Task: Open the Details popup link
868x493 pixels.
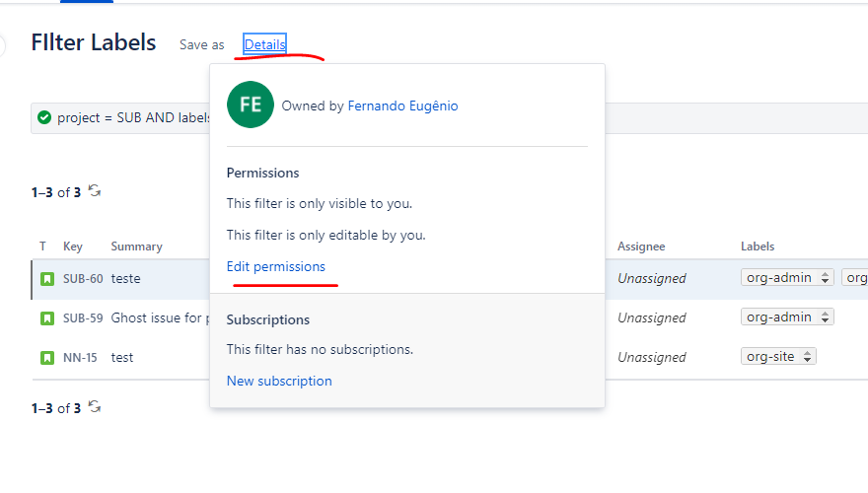Action: [264, 44]
